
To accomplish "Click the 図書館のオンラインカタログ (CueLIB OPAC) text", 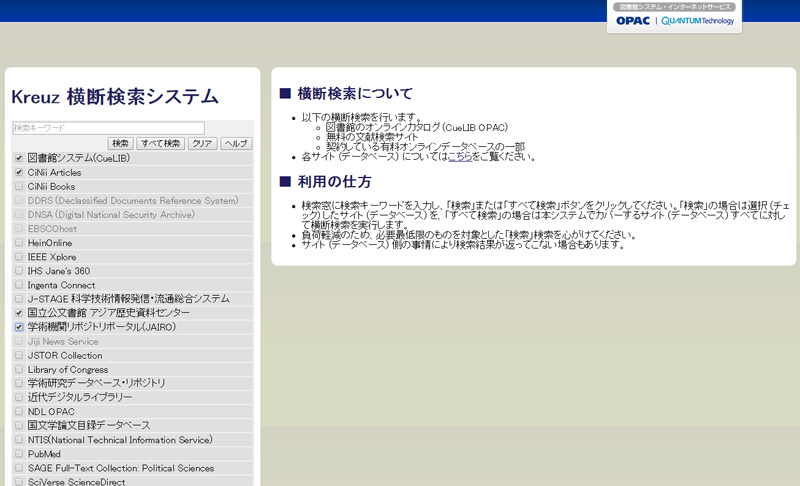I will point(417,127).
